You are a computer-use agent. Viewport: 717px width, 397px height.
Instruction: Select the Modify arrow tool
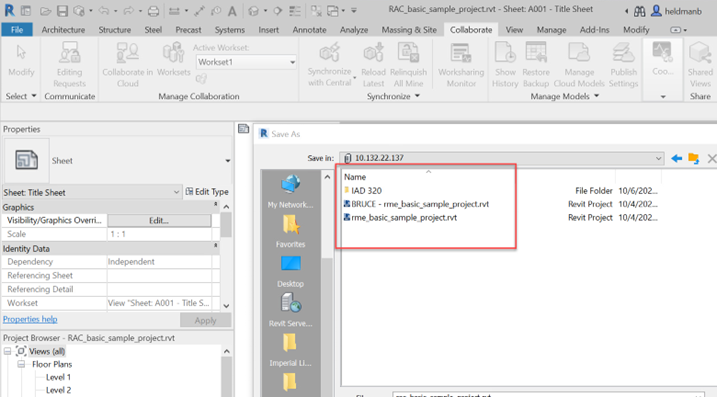coord(21,59)
